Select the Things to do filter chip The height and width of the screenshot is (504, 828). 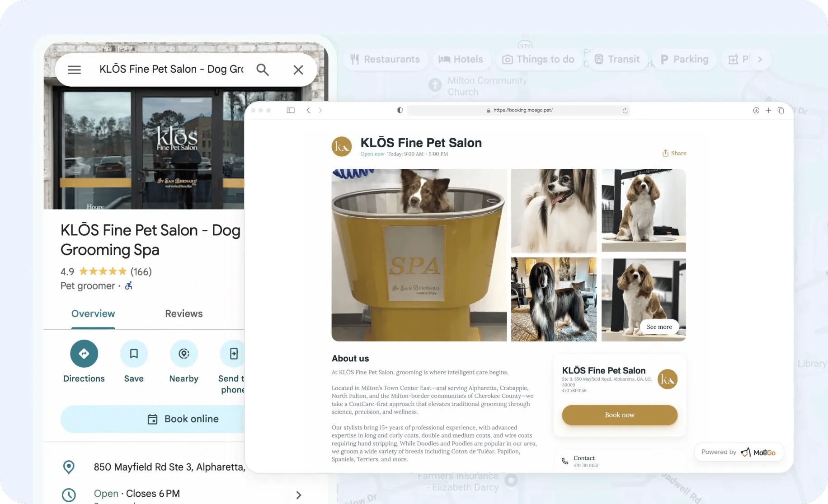tap(538, 59)
